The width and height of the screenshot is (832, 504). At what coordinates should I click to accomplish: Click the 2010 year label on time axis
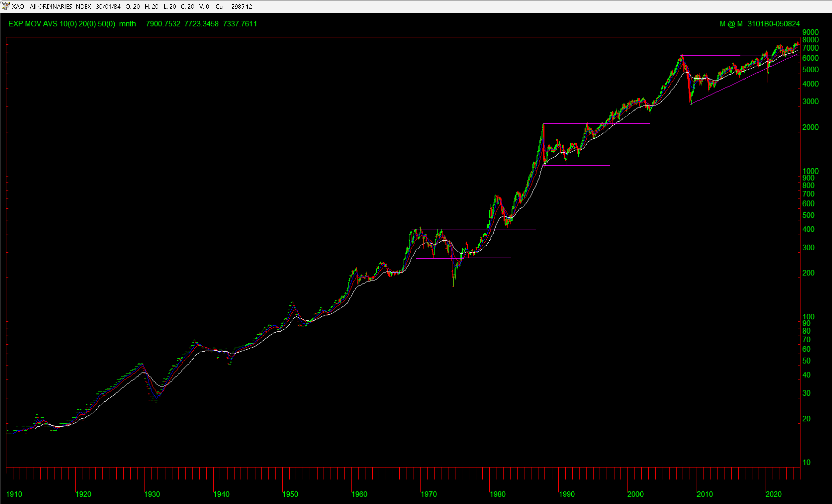pos(705,494)
